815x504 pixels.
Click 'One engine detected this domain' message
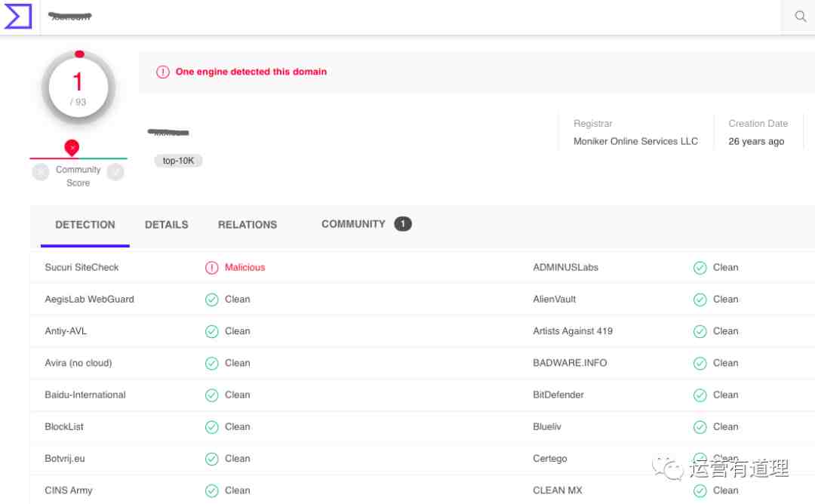[x=251, y=72]
